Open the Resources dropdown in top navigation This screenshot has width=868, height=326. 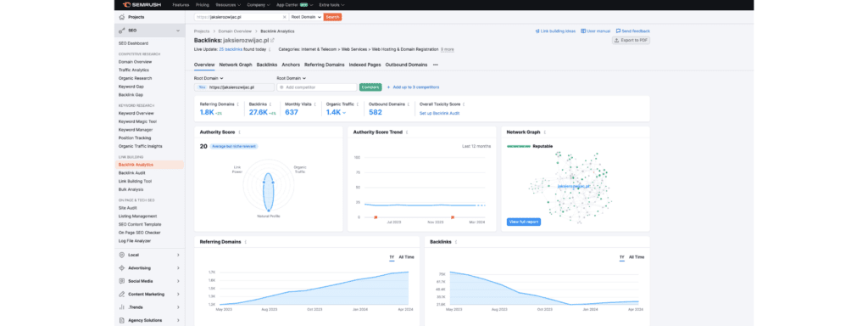click(x=228, y=4)
